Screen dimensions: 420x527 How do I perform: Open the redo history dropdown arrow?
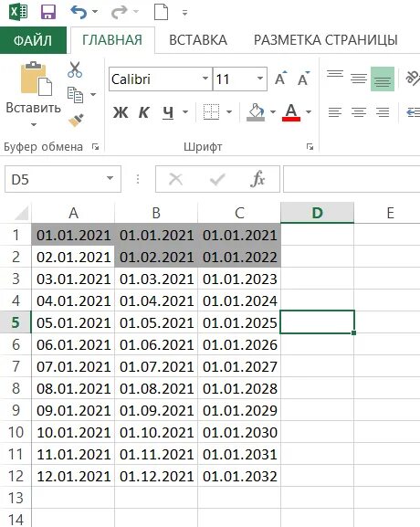(136, 12)
